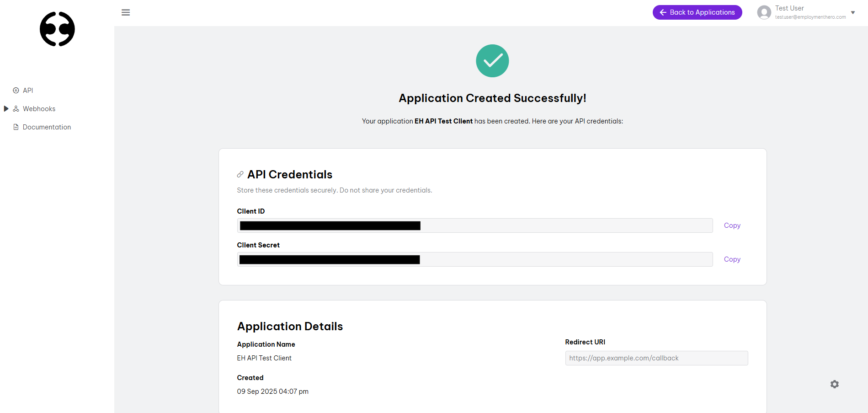
Task: Open the hamburger navigation menu
Action: click(x=126, y=12)
